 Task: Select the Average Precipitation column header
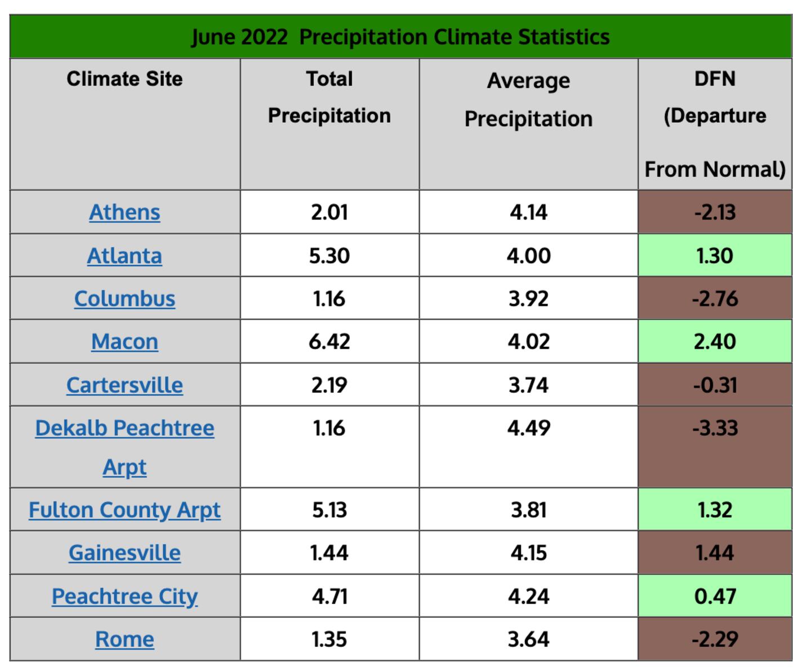[x=528, y=100]
